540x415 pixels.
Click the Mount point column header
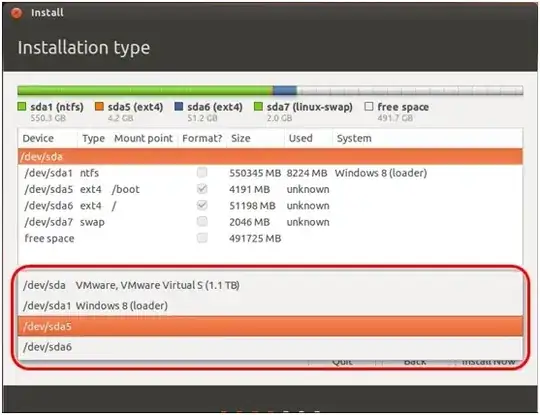[143, 138]
